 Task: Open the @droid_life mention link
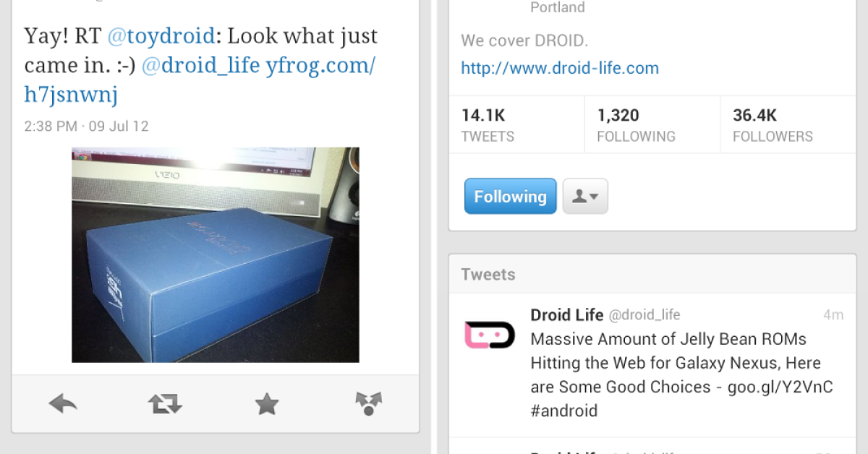tap(200, 65)
